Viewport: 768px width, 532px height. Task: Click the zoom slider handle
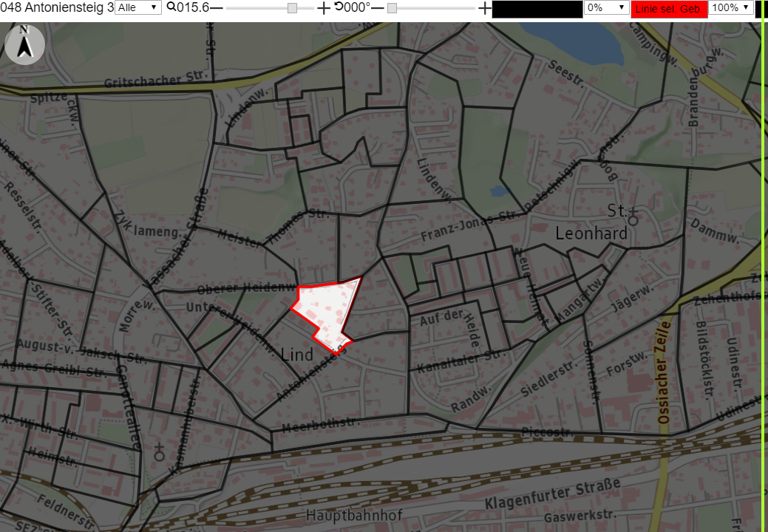[292, 8]
